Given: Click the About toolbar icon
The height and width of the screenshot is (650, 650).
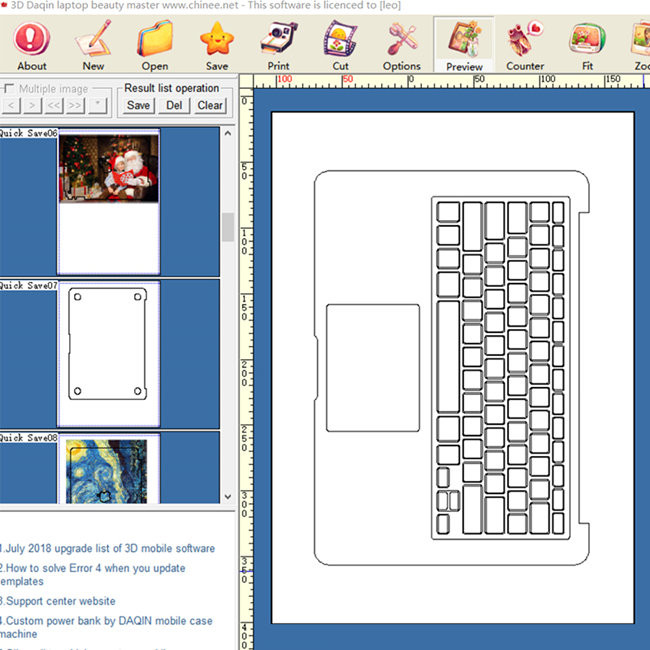Looking at the screenshot, I should [x=32, y=45].
